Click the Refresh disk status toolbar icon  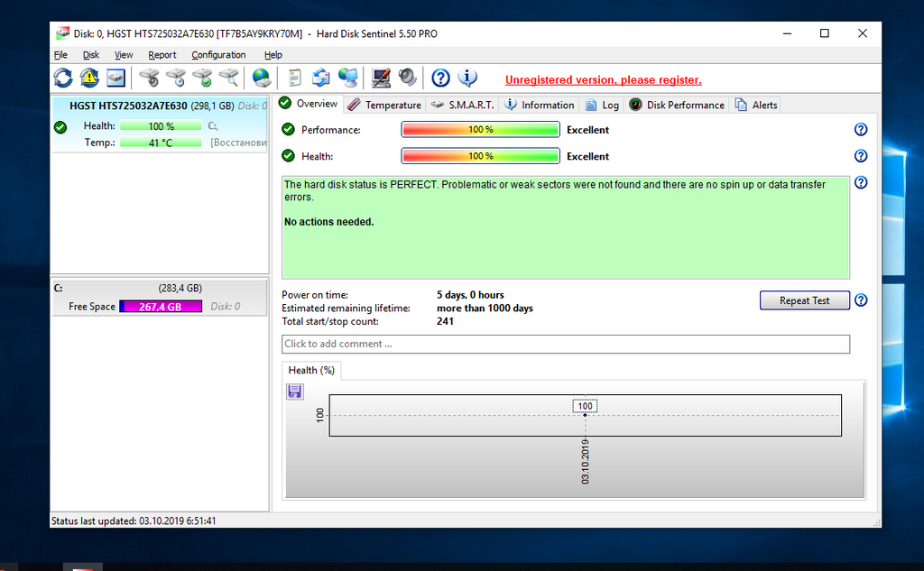click(63, 78)
